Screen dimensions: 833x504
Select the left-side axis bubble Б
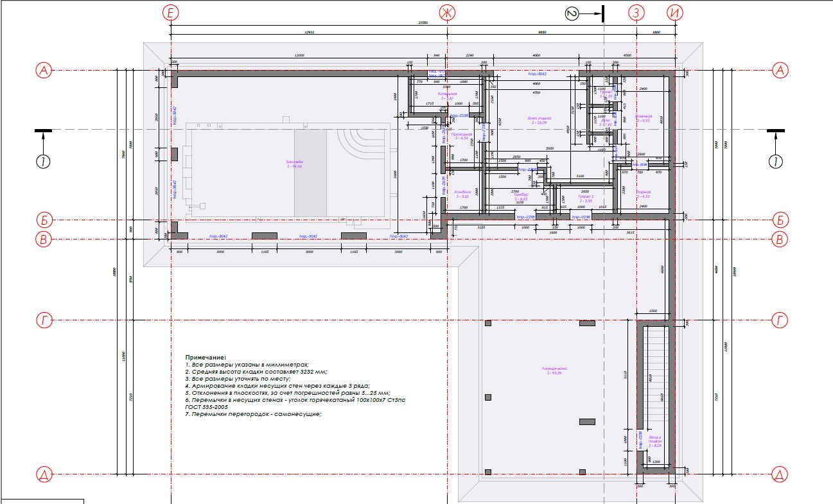[44, 220]
